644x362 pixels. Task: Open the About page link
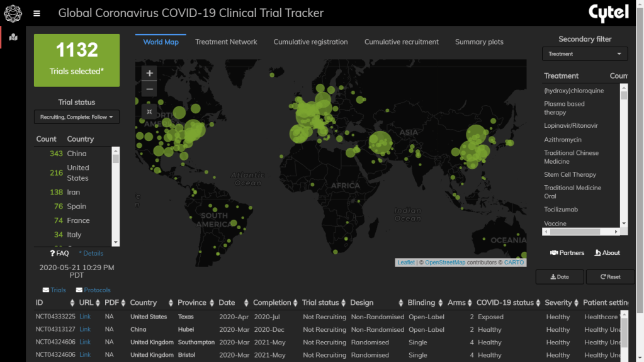(607, 252)
